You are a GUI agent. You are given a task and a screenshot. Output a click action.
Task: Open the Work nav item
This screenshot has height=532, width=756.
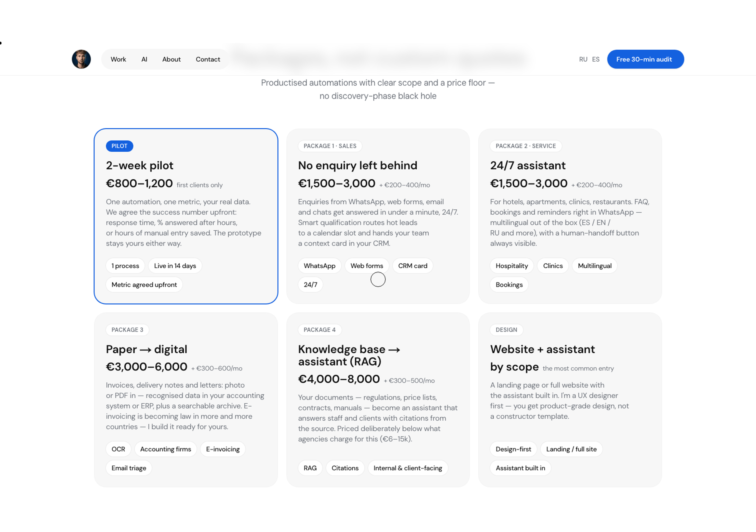pyautogui.click(x=118, y=59)
